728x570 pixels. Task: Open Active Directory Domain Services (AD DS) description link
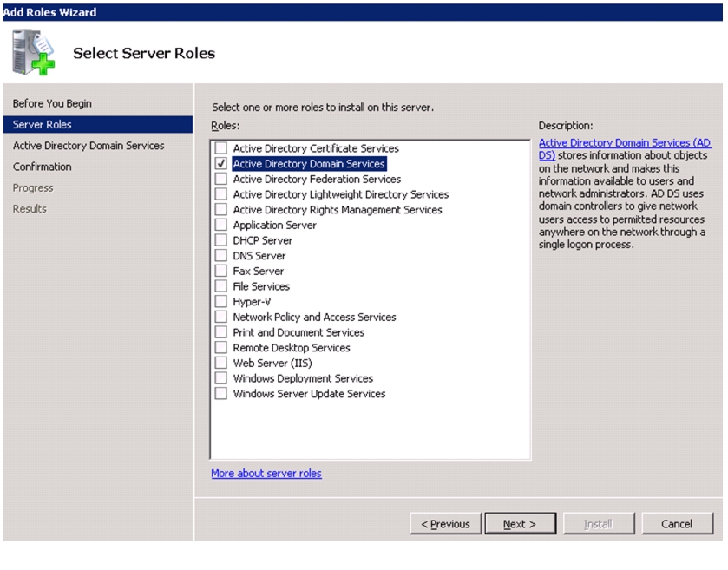(625, 143)
